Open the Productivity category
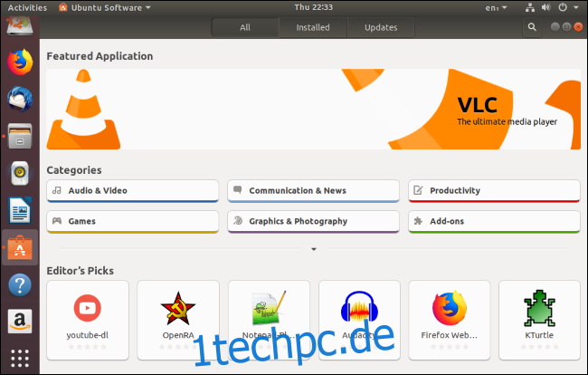The width and height of the screenshot is (588, 375). 494,191
